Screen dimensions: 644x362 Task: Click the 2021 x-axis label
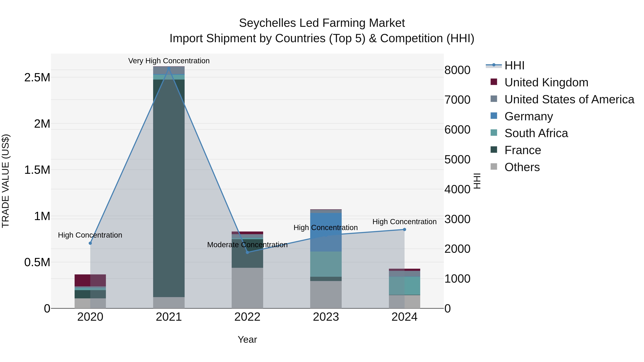coord(169,317)
